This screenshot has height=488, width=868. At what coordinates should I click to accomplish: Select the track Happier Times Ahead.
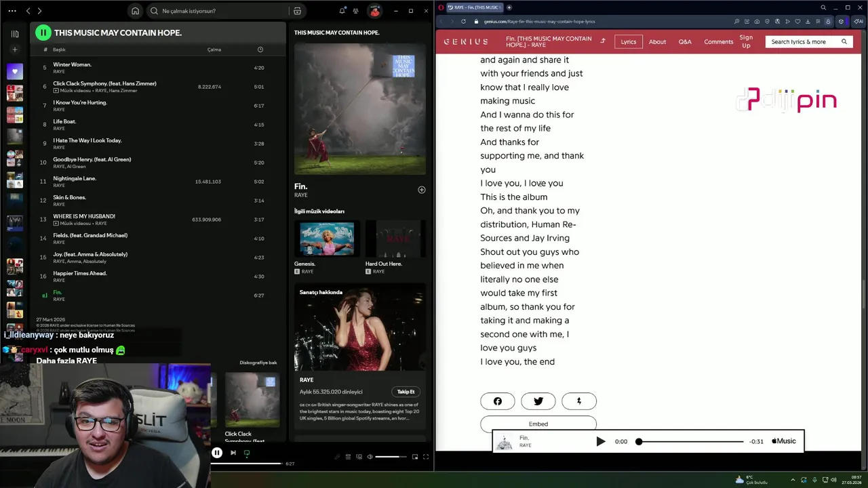(x=80, y=273)
